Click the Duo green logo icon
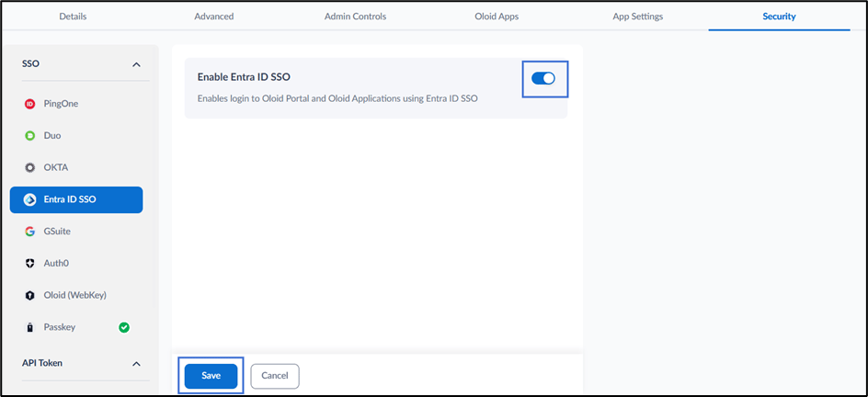Viewport: 868px width, 397px height. pos(30,135)
